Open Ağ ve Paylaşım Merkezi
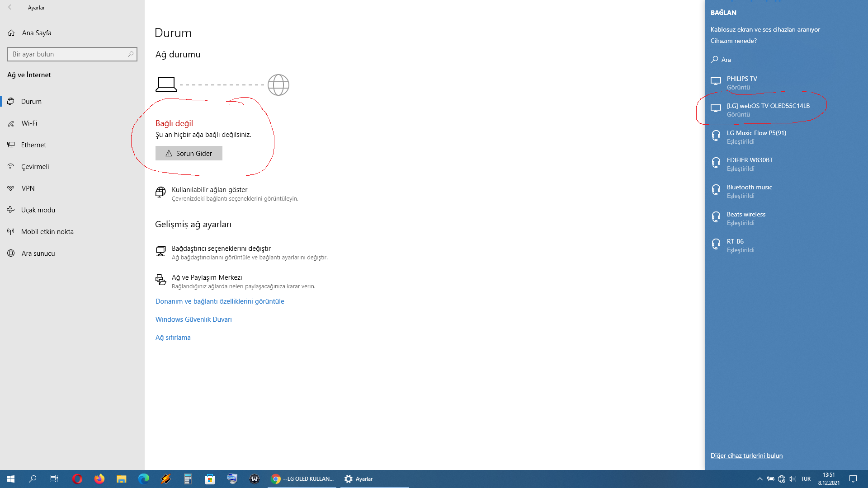Image resolution: width=868 pixels, height=488 pixels. pos(235,281)
